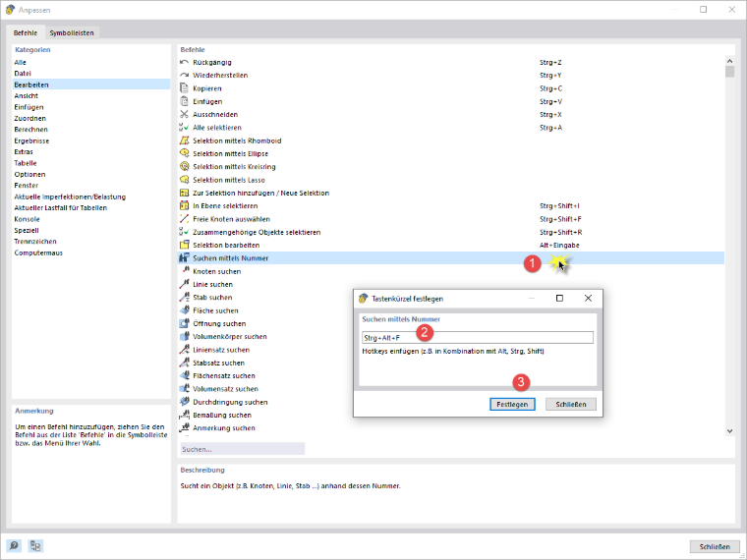
Task: Select the Alle category
Action: pyautogui.click(x=91, y=62)
